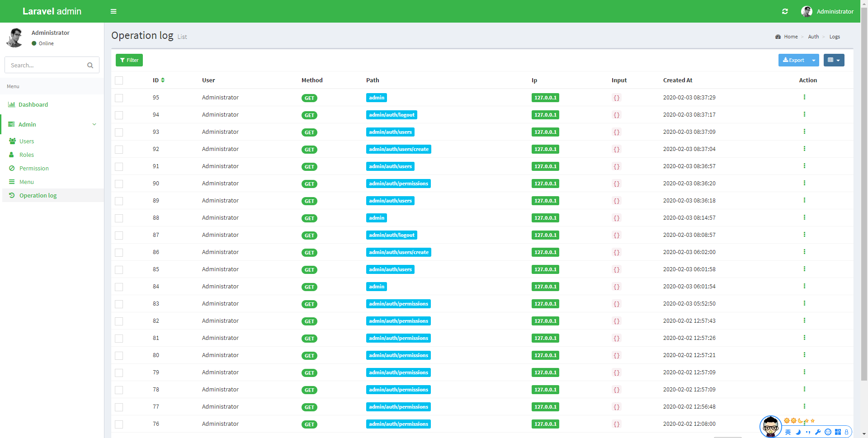The image size is (868, 438).
Task: Check the row checkbox for ID 89
Action: tap(119, 201)
